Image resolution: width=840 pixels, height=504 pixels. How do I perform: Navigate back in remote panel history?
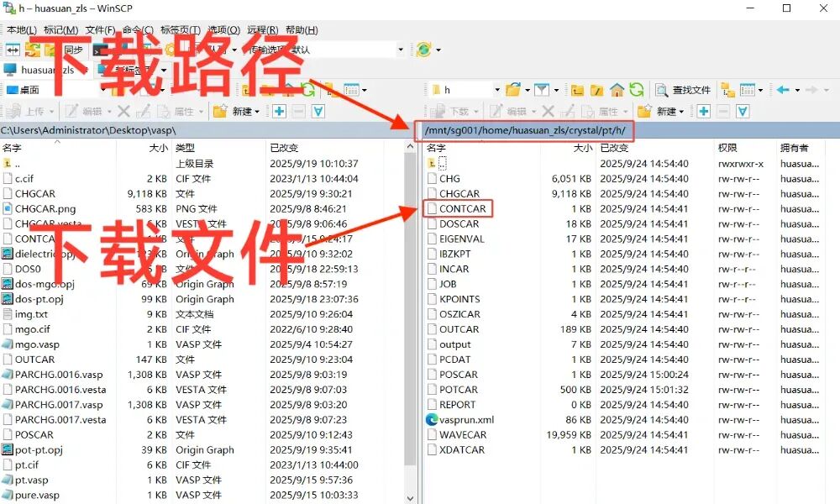[782, 90]
